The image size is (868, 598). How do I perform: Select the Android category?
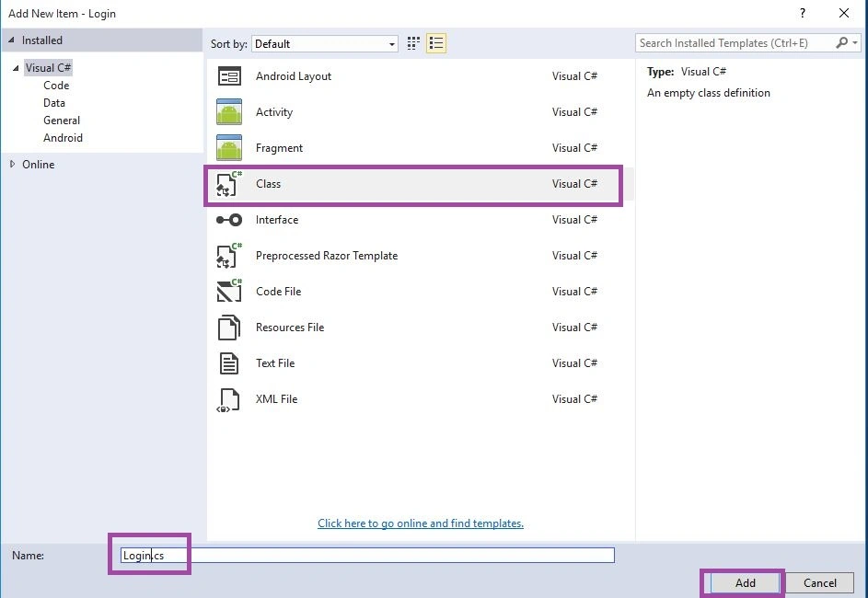64,138
